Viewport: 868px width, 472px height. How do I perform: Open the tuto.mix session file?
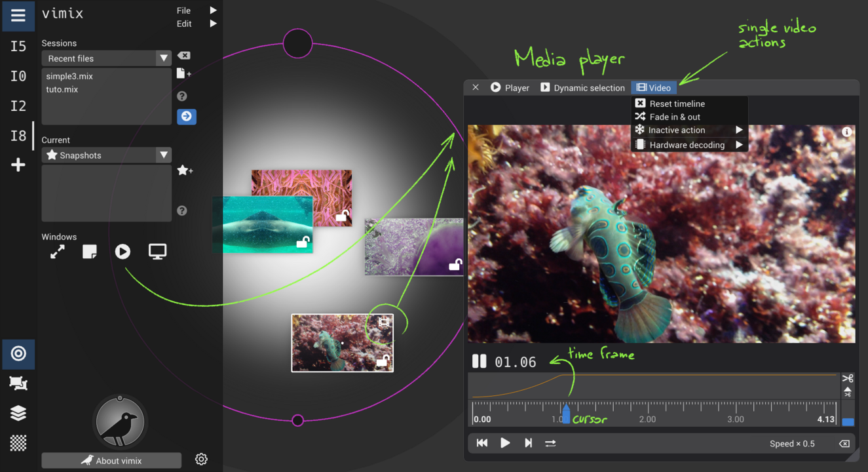pos(62,90)
